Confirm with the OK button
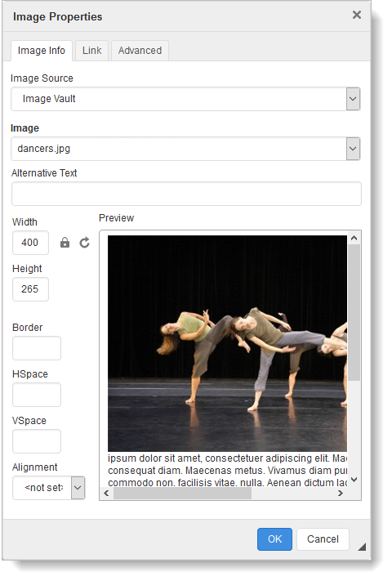 click(274, 539)
